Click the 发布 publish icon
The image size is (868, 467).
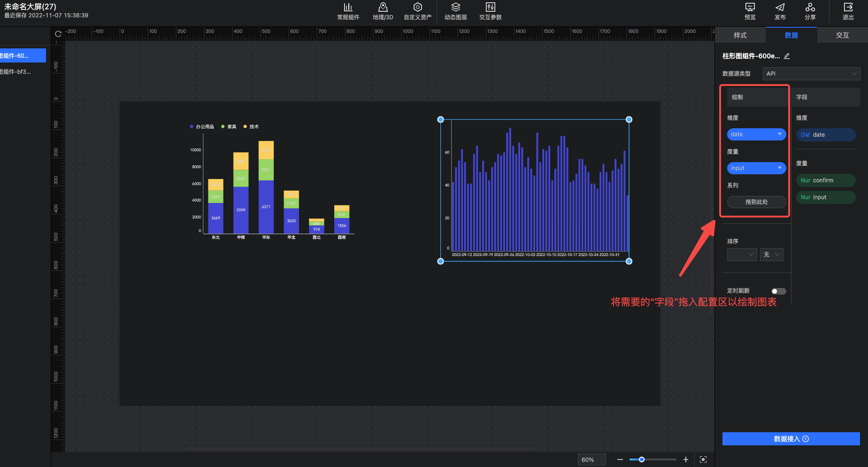[780, 8]
